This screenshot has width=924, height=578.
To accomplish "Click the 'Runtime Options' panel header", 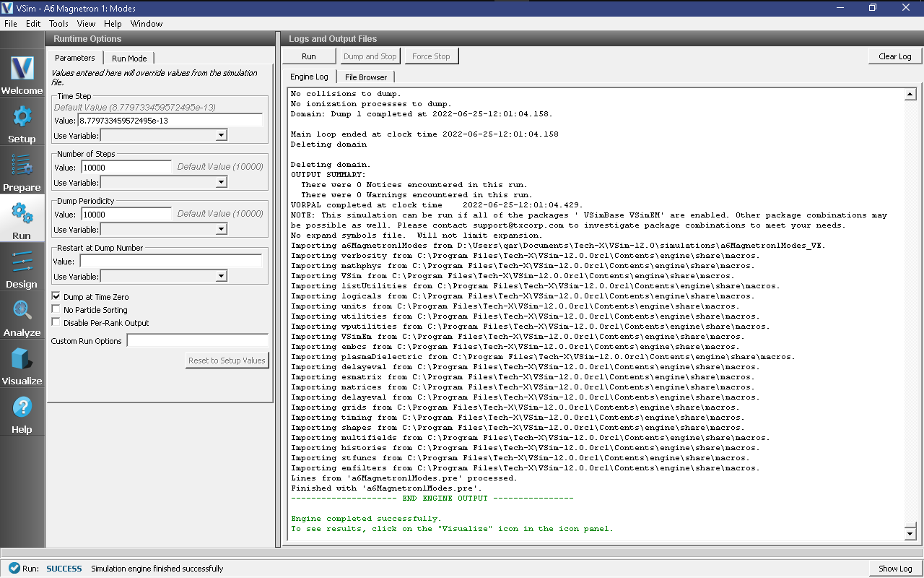I will click(x=87, y=39).
